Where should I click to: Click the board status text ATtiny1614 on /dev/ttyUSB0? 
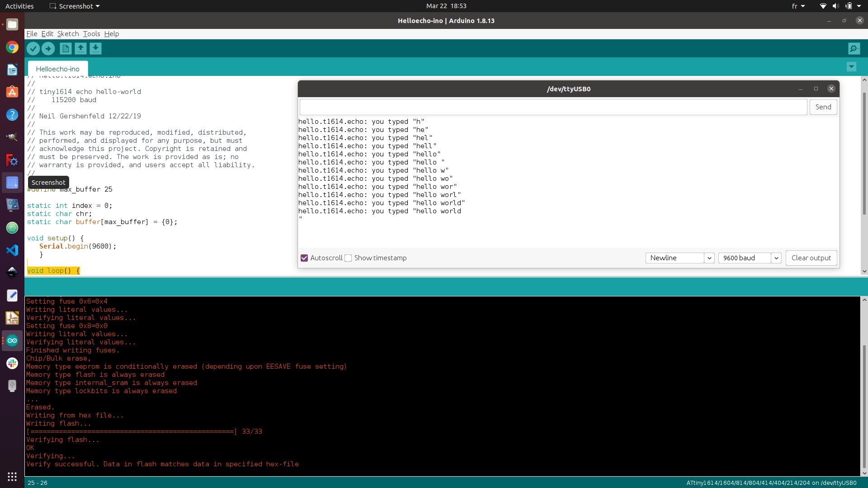click(771, 483)
